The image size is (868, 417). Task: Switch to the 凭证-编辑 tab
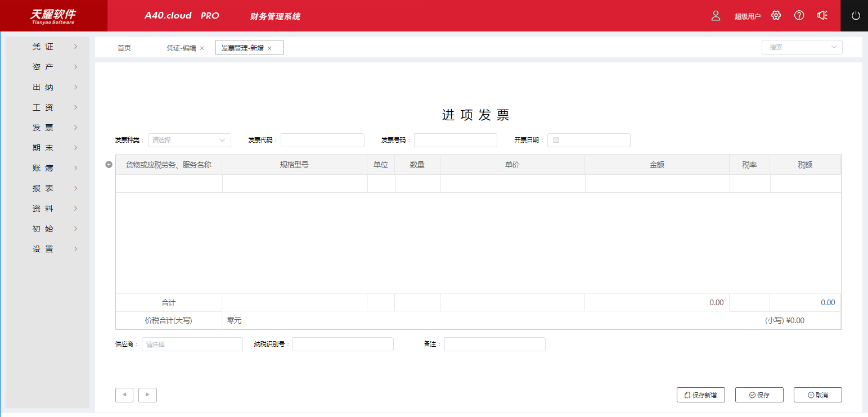(x=181, y=48)
